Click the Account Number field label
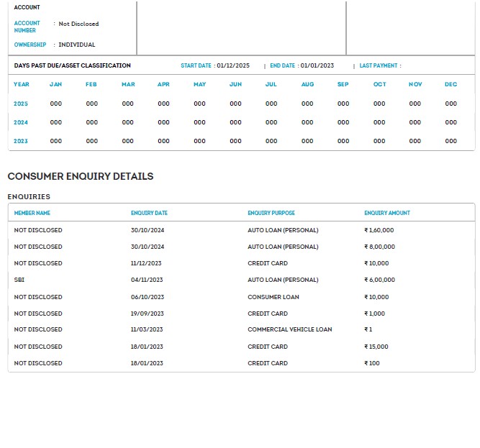The image size is (480, 448). click(27, 27)
